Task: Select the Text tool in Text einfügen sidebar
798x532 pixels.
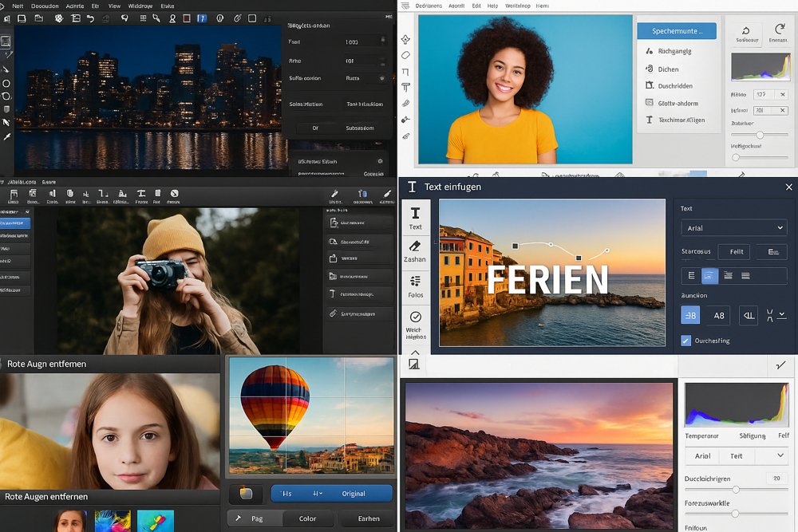Action: click(x=415, y=215)
